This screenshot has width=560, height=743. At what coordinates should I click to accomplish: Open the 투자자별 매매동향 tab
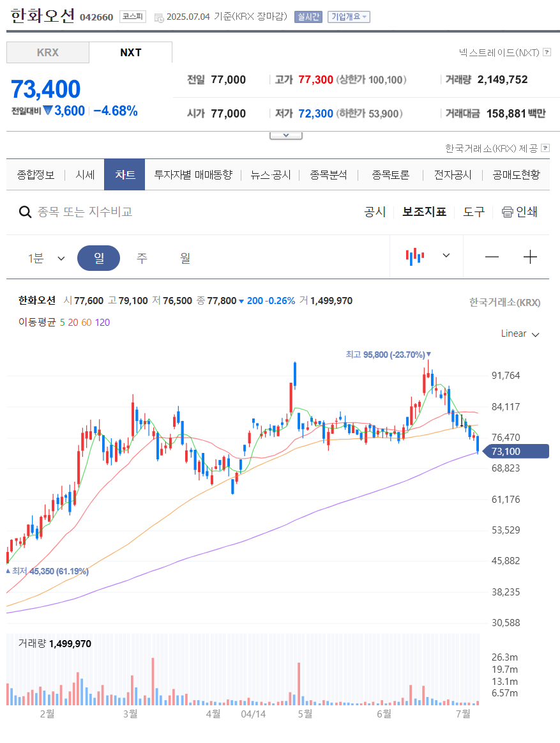(x=193, y=175)
